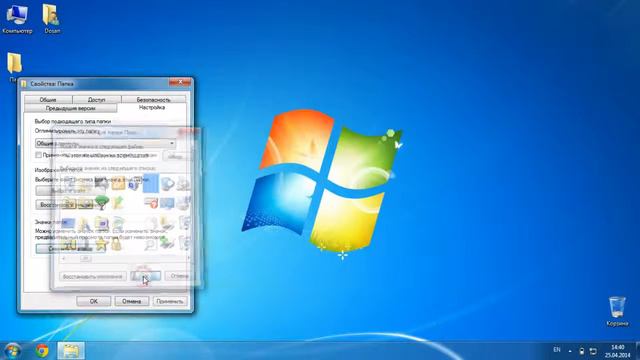The image size is (640, 360).
Task: Switch to the Общие tab
Action: (x=48, y=100)
